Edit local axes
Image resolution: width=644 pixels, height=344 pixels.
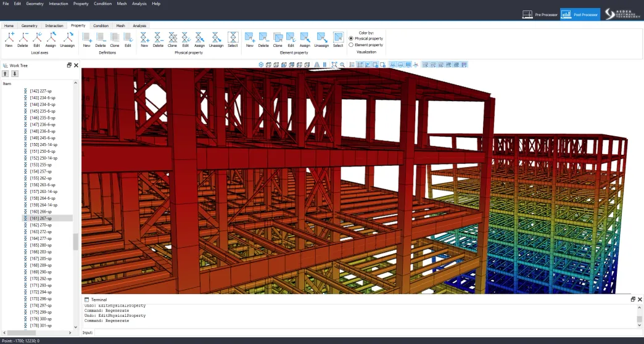37,40
